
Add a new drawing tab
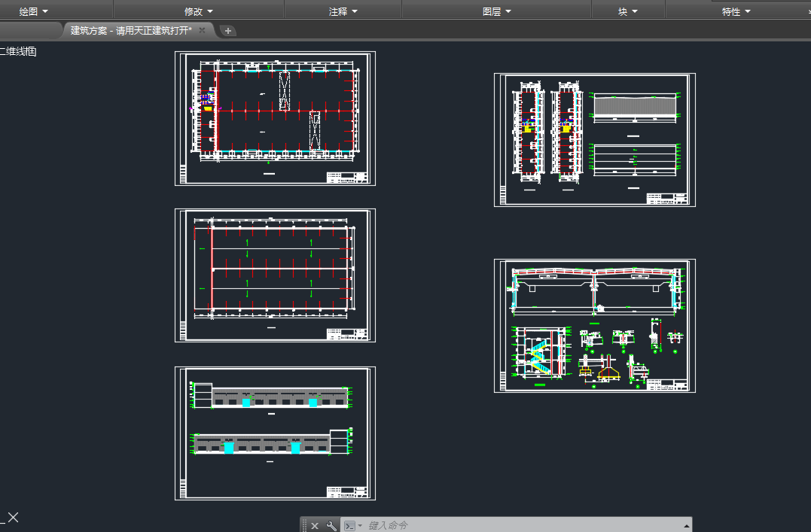(228, 31)
